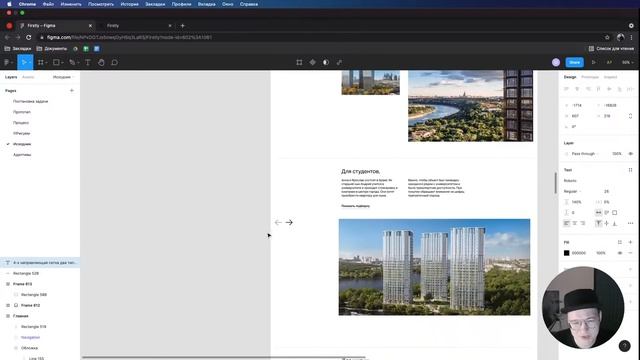The height and width of the screenshot is (360, 640).
Task: Open Chrome three-dot menu
Action: pyautogui.click(x=631, y=37)
